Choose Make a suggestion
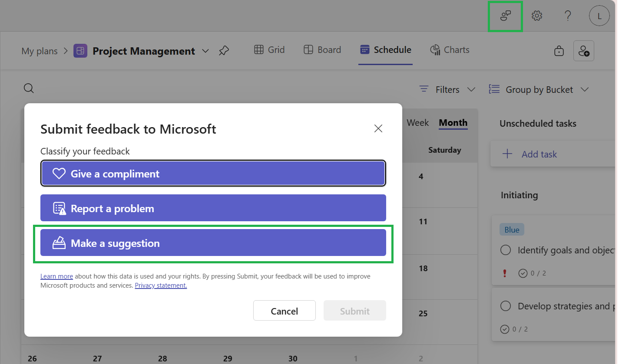 [213, 243]
